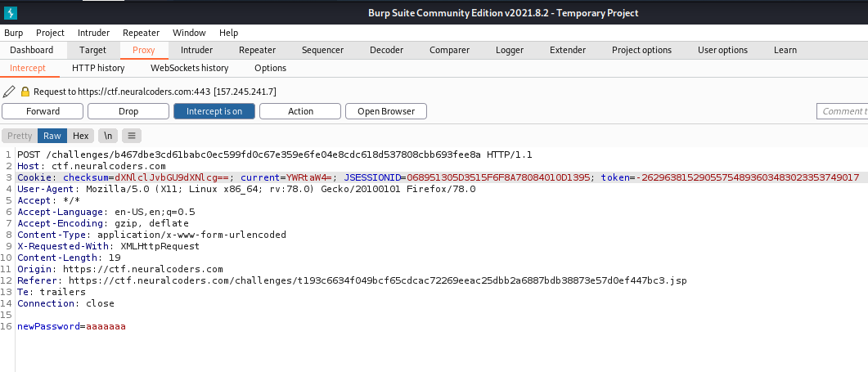Switch to the HTTP history sub-tab
868x372 pixels.
point(98,68)
